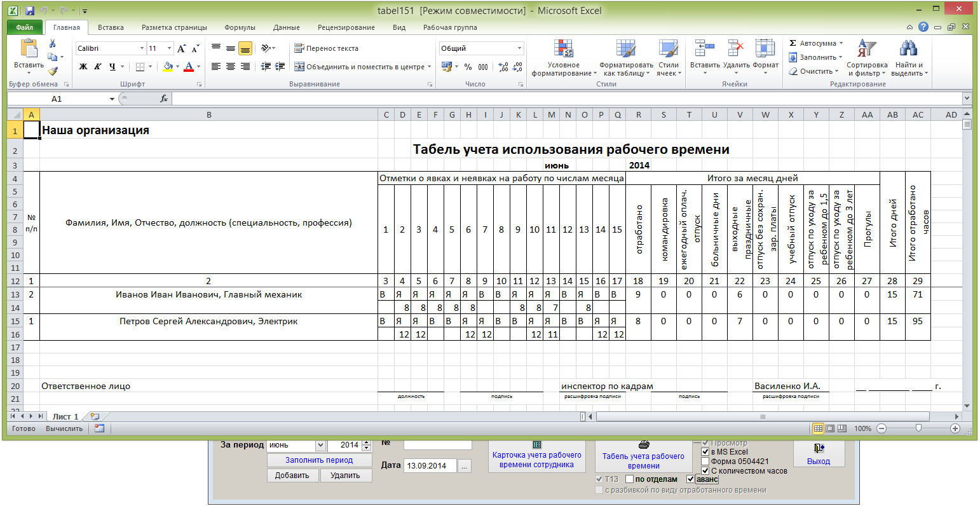The height and width of the screenshot is (506, 980).
Task: Click the center text alignment icon
Action: (x=230, y=67)
